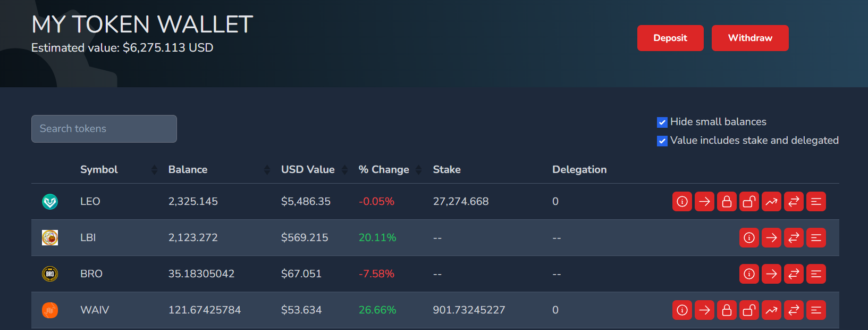Click the trending chart icon in WAIV row
The image size is (868, 330).
(771, 310)
